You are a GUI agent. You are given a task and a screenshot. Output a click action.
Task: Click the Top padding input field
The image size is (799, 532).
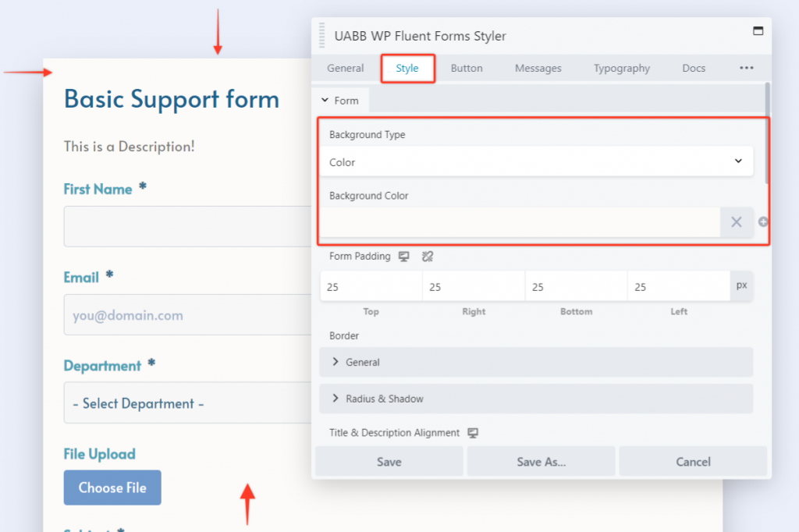371,286
